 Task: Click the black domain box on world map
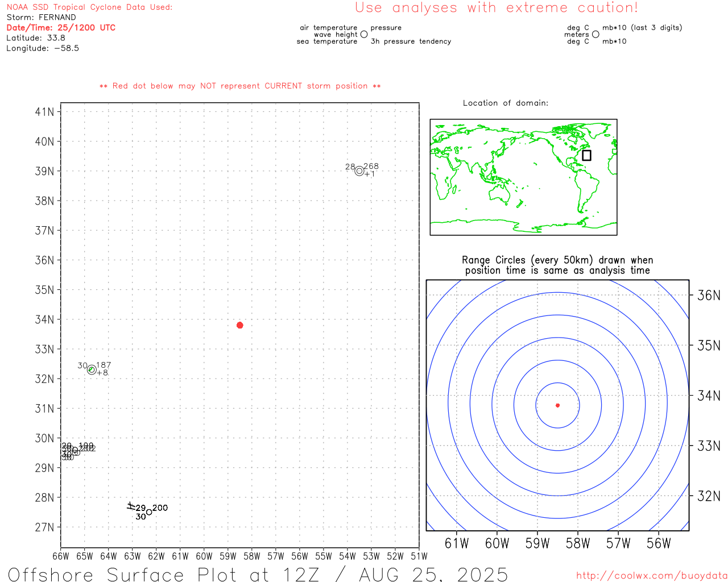click(x=586, y=155)
